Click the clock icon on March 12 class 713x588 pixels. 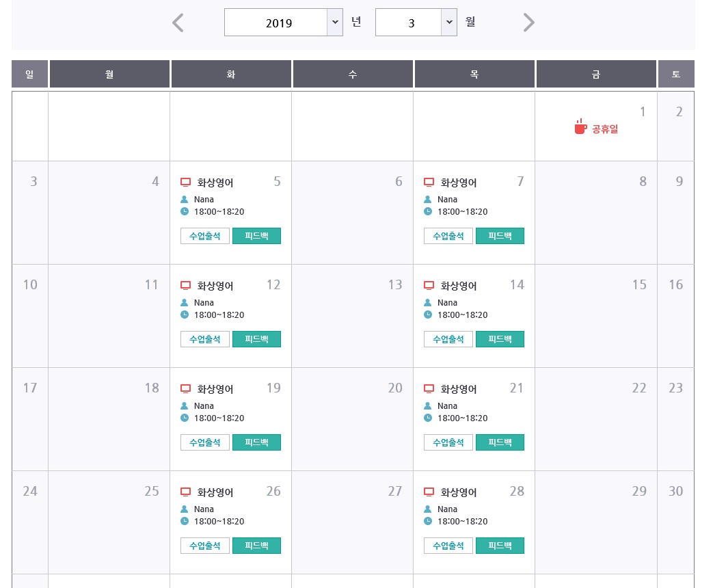pyautogui.click(x=185, y=315)
